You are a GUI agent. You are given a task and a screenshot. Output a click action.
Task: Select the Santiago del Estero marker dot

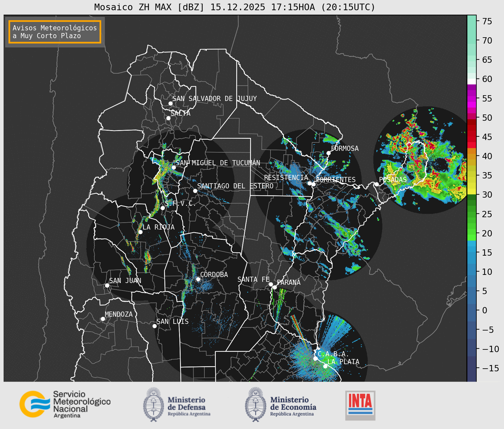pyautogui.click(x=195, y=191)
